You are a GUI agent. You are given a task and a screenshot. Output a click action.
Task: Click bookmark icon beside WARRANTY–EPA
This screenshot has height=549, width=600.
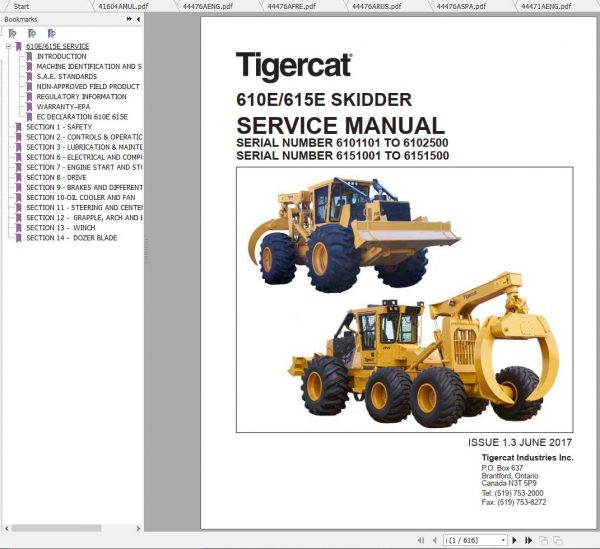(29, 107)
